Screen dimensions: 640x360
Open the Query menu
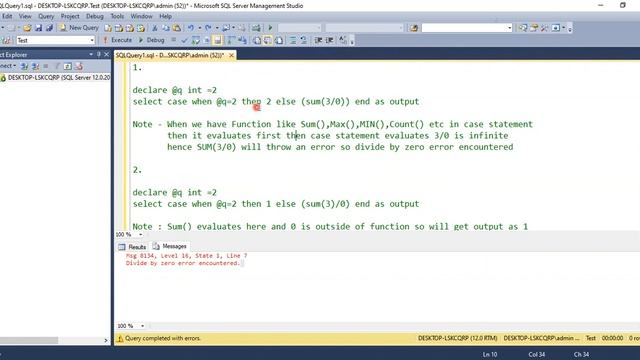click(x=46, y=16)
